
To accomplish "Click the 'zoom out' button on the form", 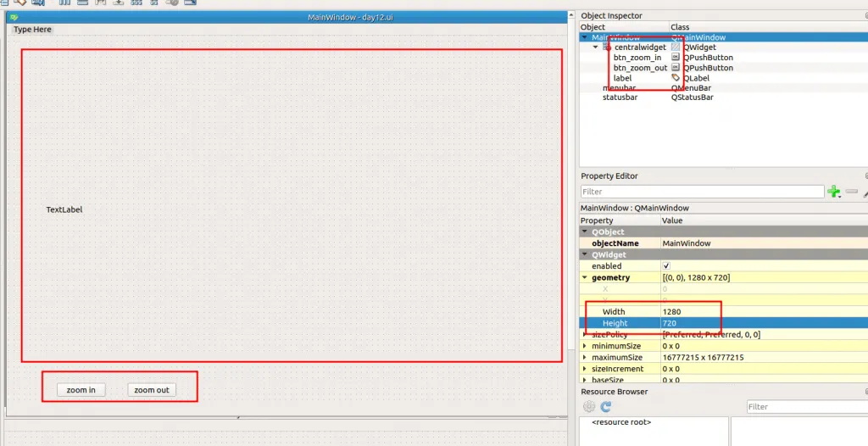I will point(152,390).
